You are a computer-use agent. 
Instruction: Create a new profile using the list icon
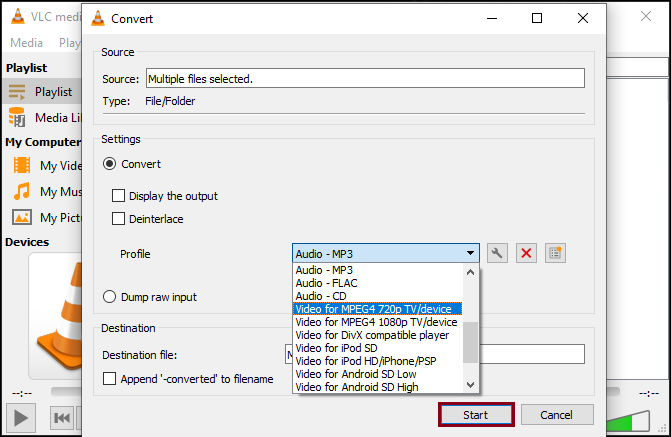point(555,254)
